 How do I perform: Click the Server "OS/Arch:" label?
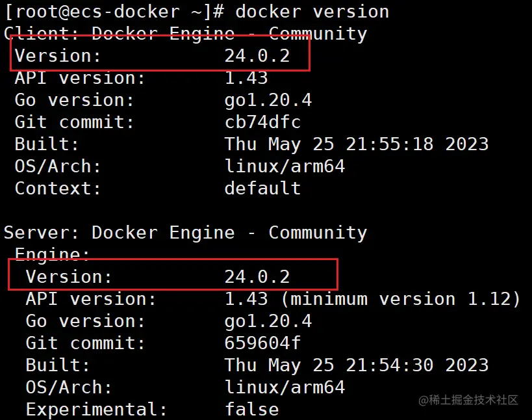[x=69, y=387]
